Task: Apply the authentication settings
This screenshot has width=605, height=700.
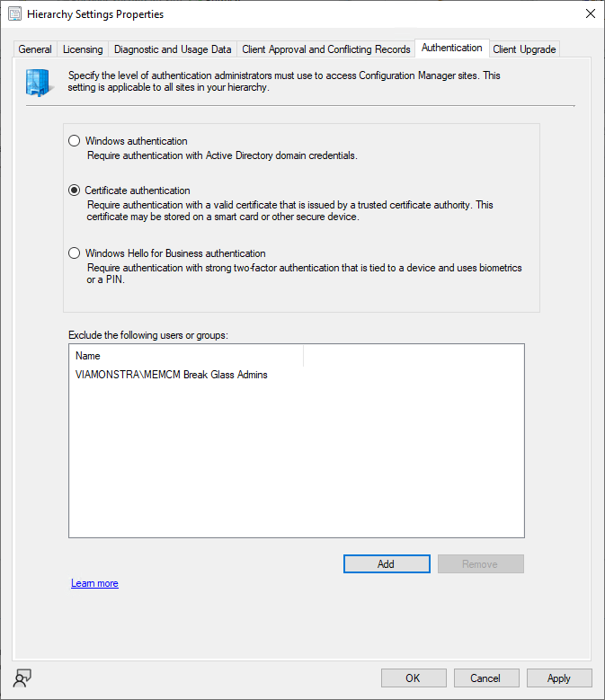Action: click(558, 678)
